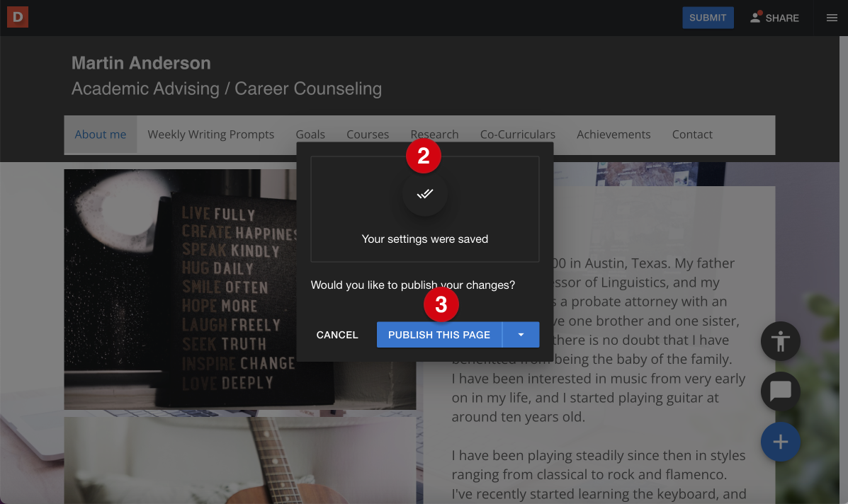
Task: Open the hamburger menu
Action: click(x=832, y=18)
